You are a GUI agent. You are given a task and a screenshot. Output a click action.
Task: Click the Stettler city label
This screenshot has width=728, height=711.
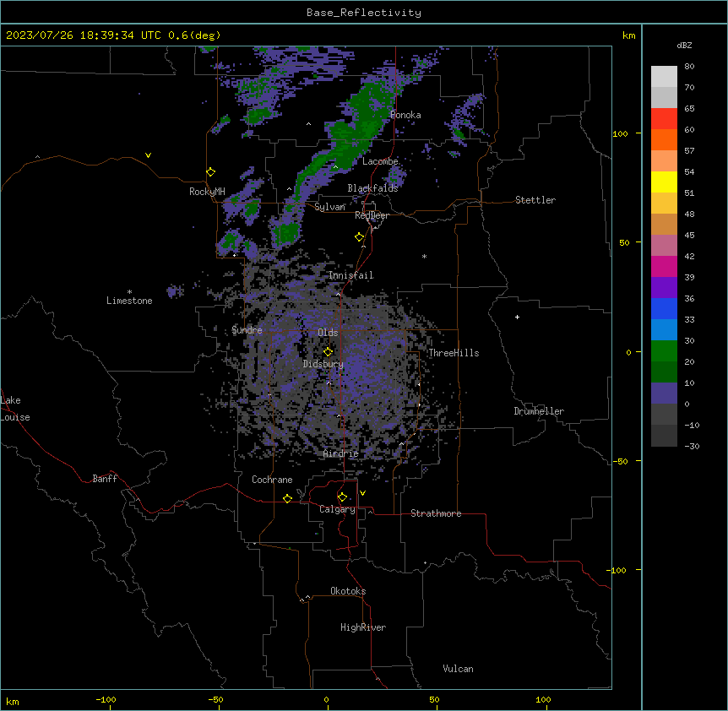click(535, 200)
